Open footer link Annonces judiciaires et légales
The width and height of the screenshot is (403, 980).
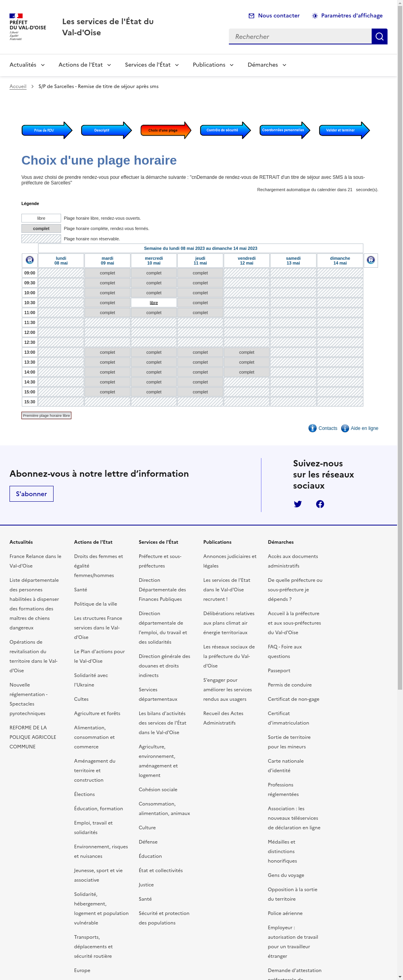[x=230, y=561]
